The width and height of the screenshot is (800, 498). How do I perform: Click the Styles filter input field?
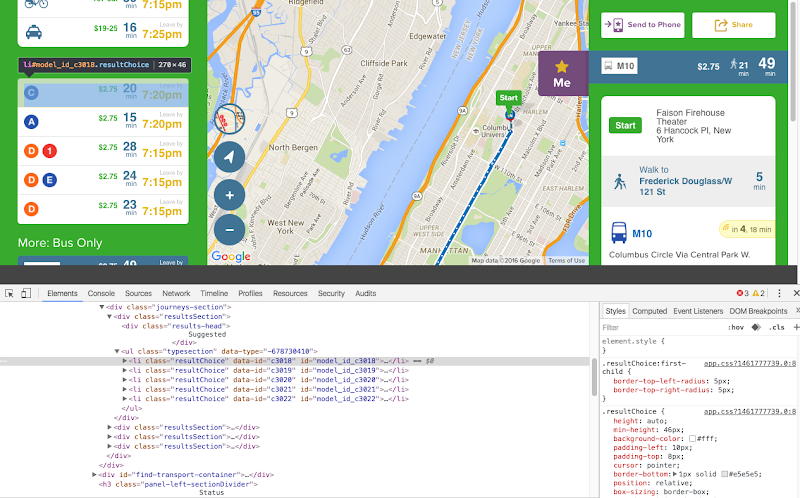[x=661, y=328]
